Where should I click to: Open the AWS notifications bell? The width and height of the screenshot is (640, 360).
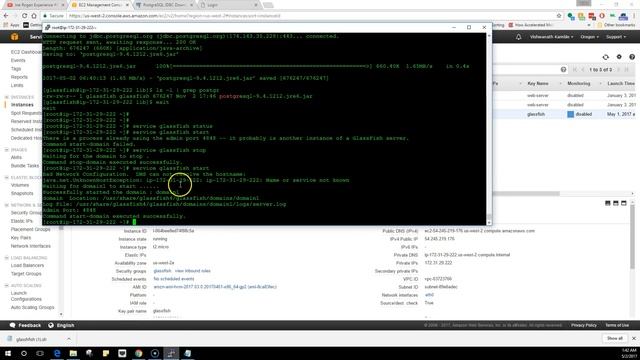[x=518, y=37]
